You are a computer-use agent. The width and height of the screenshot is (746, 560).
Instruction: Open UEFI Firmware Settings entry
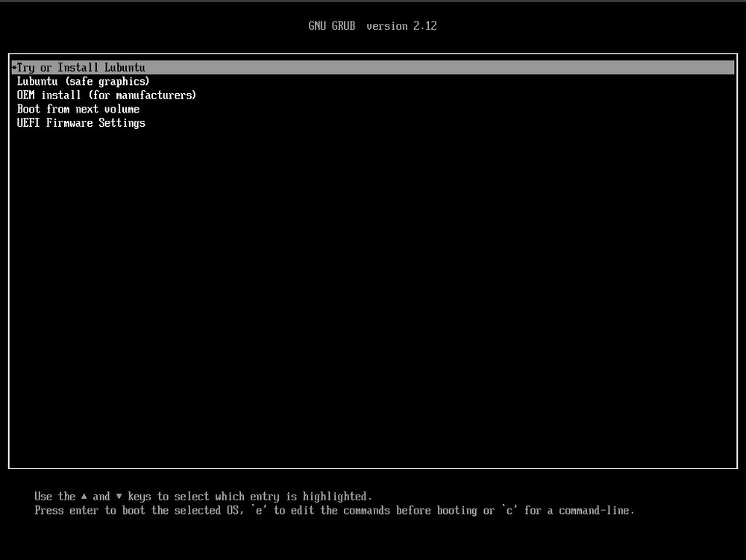pyautogui.click(x=81, y=123)
